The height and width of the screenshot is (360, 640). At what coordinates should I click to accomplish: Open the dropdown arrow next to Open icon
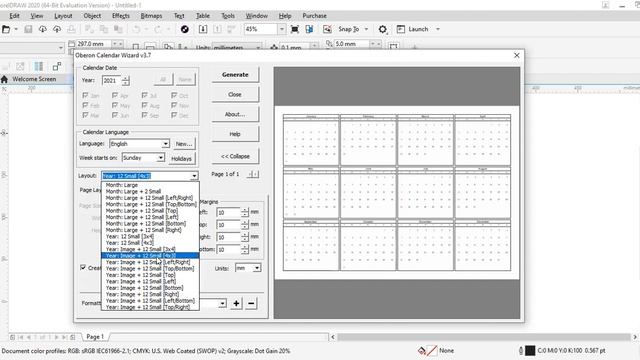[x=16, y=29]
